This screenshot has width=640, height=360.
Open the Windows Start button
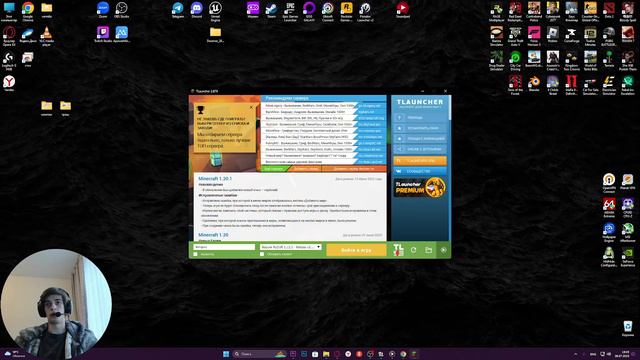(226, 354)
